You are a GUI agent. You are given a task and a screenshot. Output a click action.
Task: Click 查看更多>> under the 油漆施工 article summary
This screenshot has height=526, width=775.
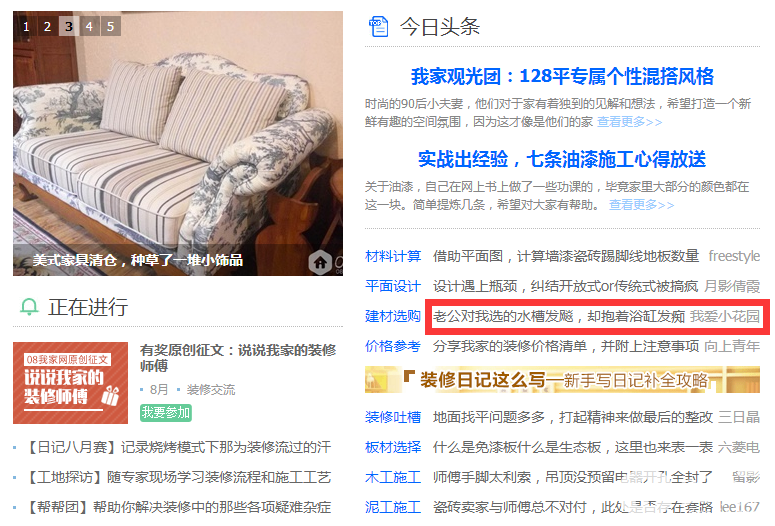[x=642, y=205]
